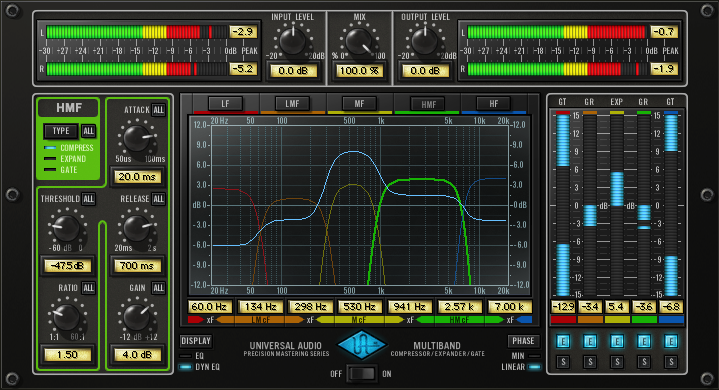
Task: Open the TYPE selector button
Action: (61, 131)
